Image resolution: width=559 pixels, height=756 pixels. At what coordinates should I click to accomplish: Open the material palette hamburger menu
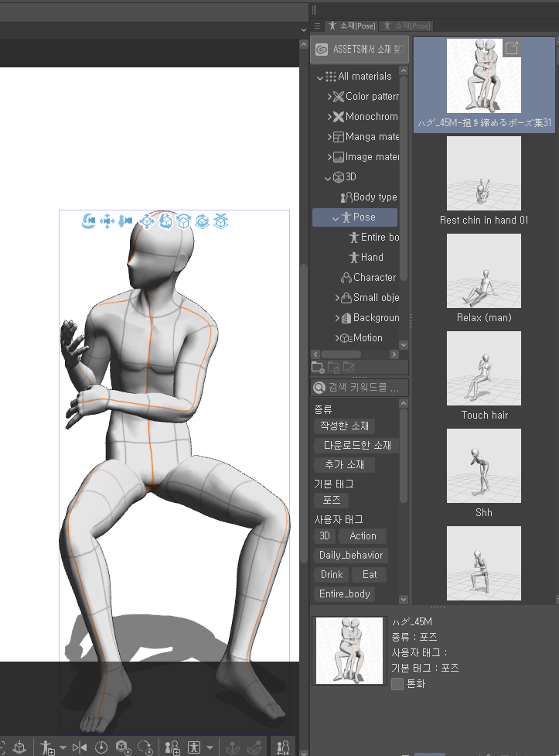click(x=317, y=26)
